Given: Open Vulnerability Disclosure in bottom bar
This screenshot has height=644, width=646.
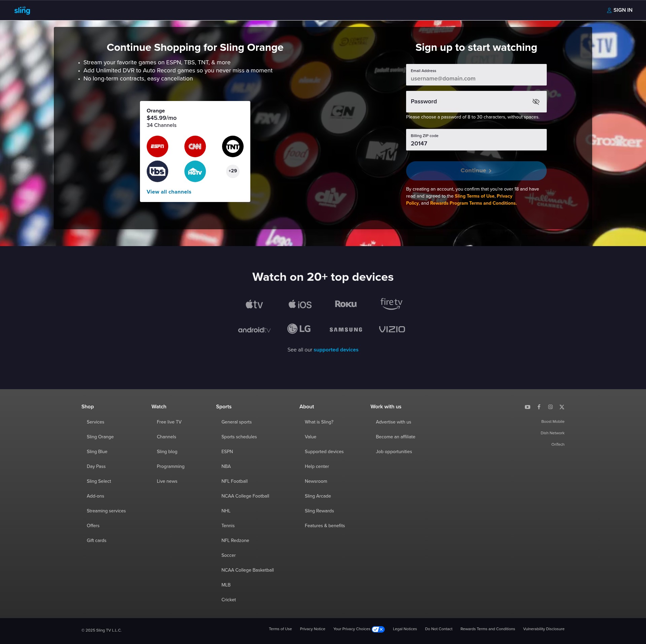Looking at the screenshot, I should (x=544, y=629).
